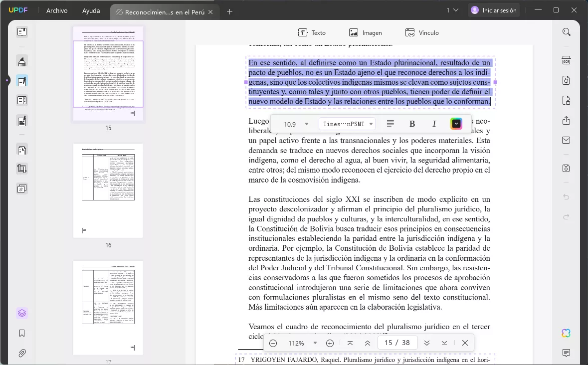Click Iniciar sesión to sign in
Viewport: 588px width, 365px height.
click(494, 10)
